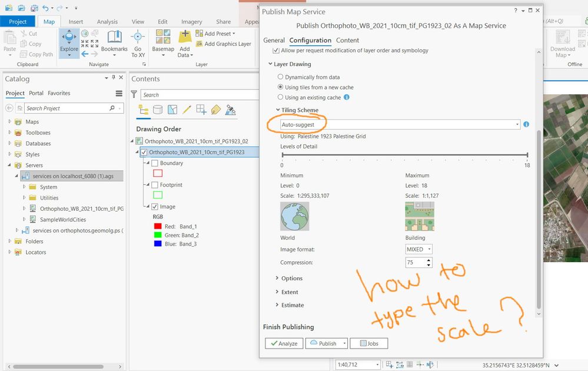588x371 pixels.
Task: Click the Add Preset button
Action: [x=215, y=34]
